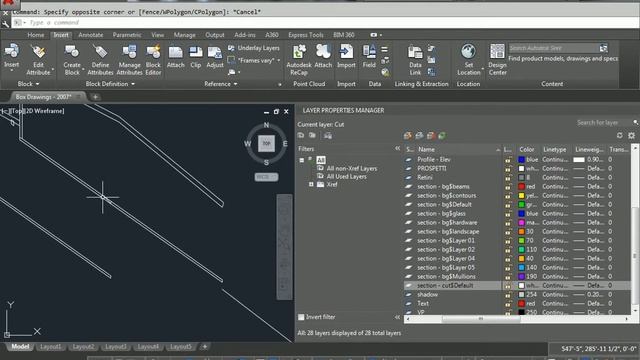
Task: Expand the Block panel dropdown
Action: (x=29, y=84)
